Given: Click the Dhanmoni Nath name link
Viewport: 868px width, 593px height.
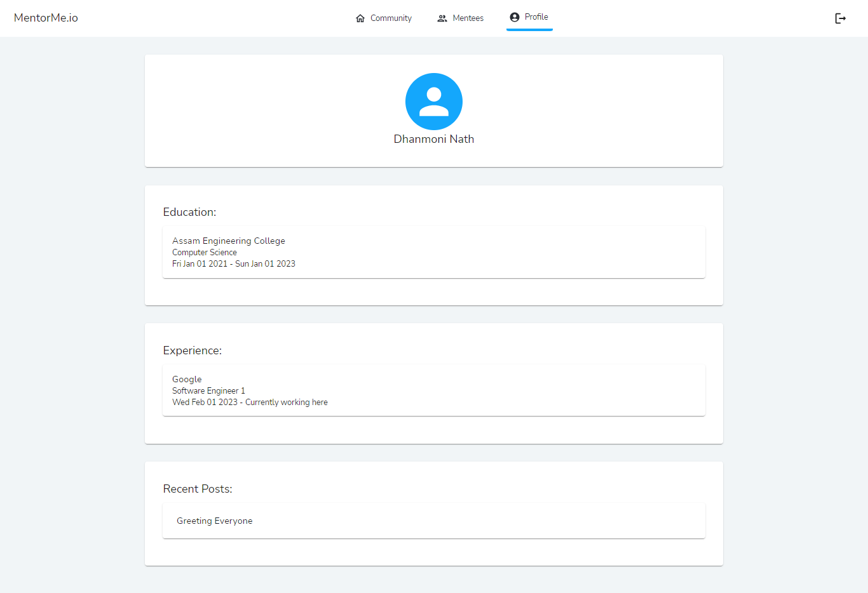Looking at the screenshot, I should pyautogui.click(x=434, y=138).
